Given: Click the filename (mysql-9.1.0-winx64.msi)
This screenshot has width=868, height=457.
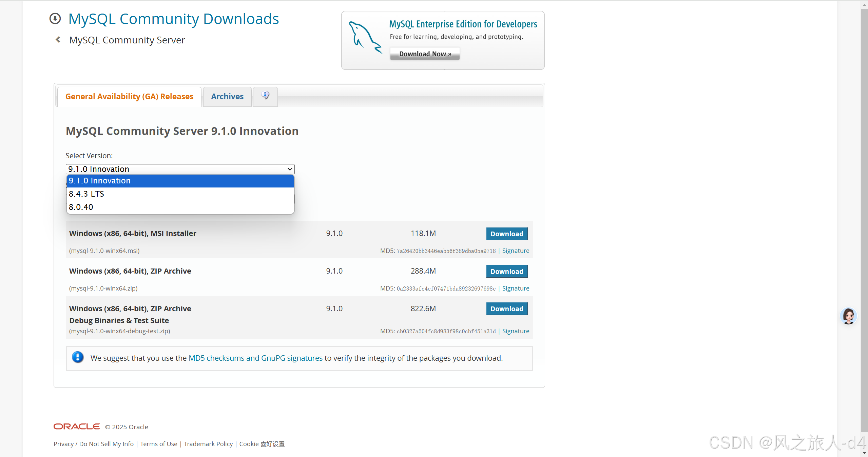Looking at the screenshot, I should tap(104, 251).
